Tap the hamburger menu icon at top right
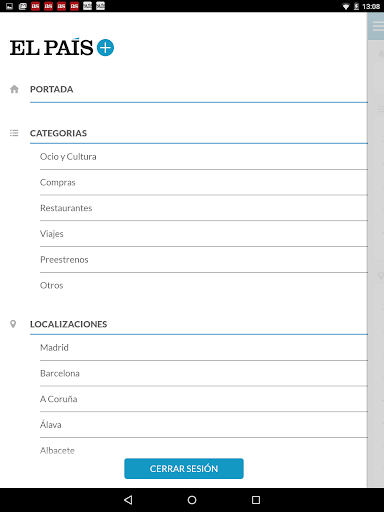The image size is (384, 512). (x=378, y=26)
